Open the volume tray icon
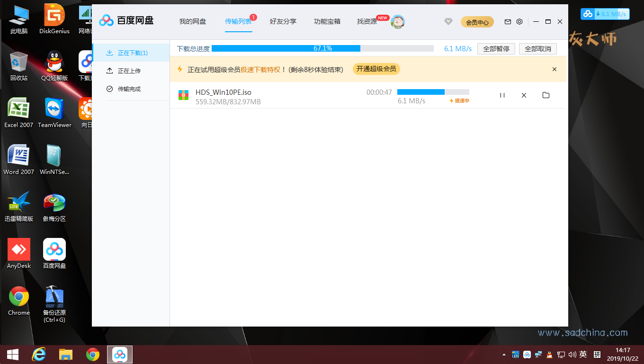644x364 pixels. pos(572,355)
